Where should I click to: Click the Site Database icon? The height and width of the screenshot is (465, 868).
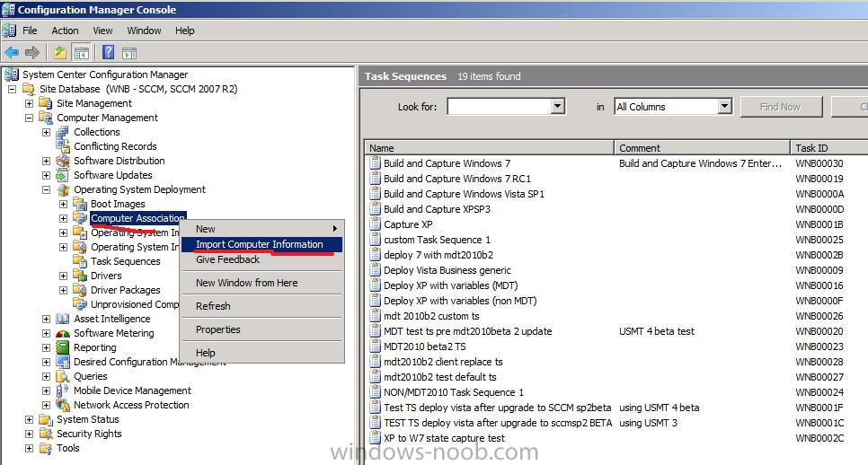point(28,89)
